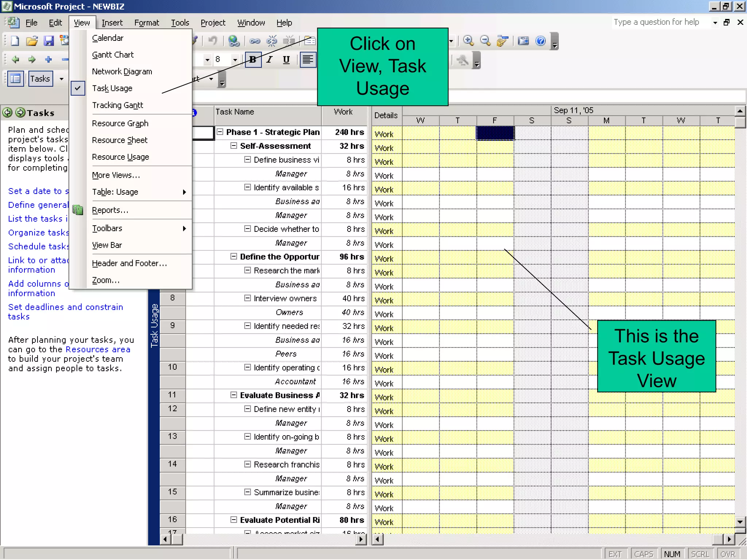Click the Details column header
747x560 pixels.
[x=386, y=116]
